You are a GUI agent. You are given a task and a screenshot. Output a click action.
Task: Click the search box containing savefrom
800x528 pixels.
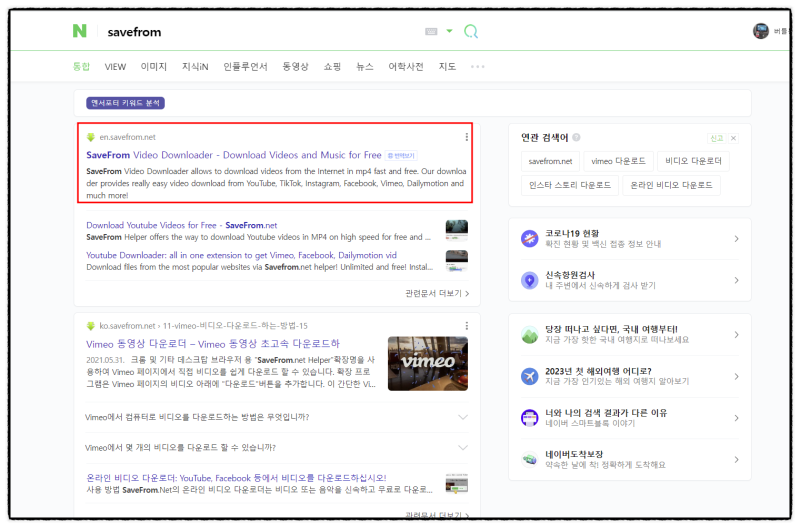(260, 32)
